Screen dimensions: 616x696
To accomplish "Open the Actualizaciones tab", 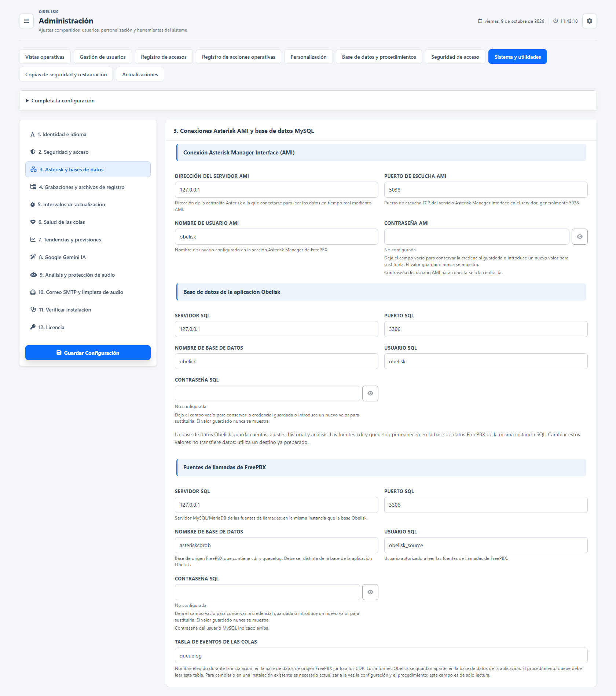I will click(x=140, y=74).
